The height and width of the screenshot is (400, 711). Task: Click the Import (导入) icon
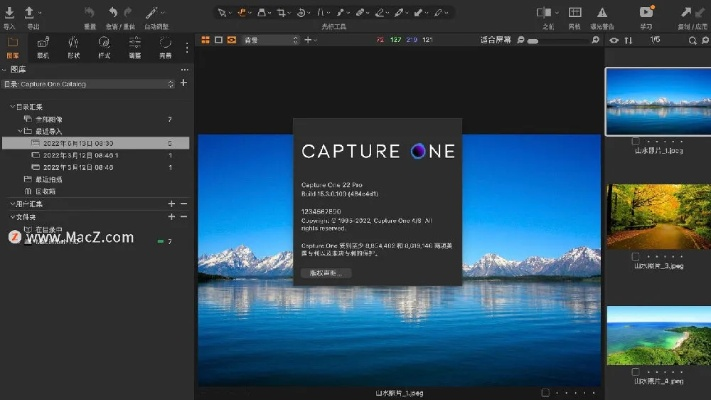(9, 11)
